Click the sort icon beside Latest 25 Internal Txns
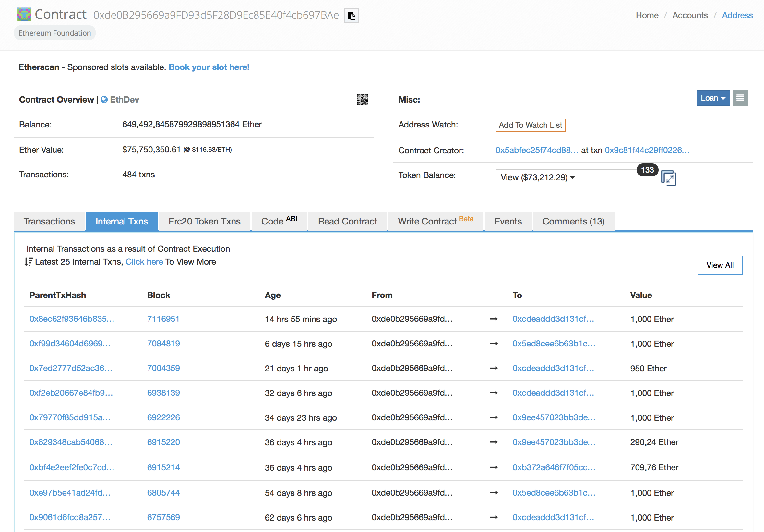Image resolution: width=764 pixels, height=532 pixels. point(28,262)
